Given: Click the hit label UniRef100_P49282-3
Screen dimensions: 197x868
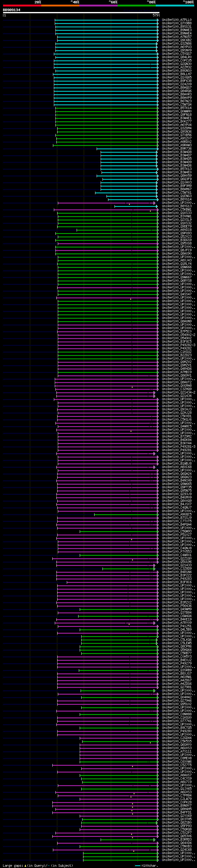Looking at the screenshot, I should [x=179, y=345].
